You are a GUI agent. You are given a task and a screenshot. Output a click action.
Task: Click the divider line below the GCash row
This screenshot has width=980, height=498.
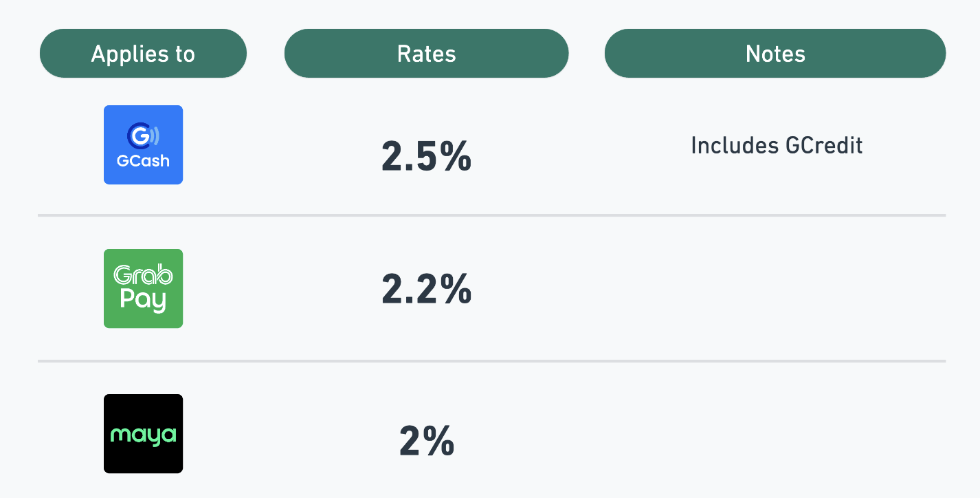(x=491, y=215)
